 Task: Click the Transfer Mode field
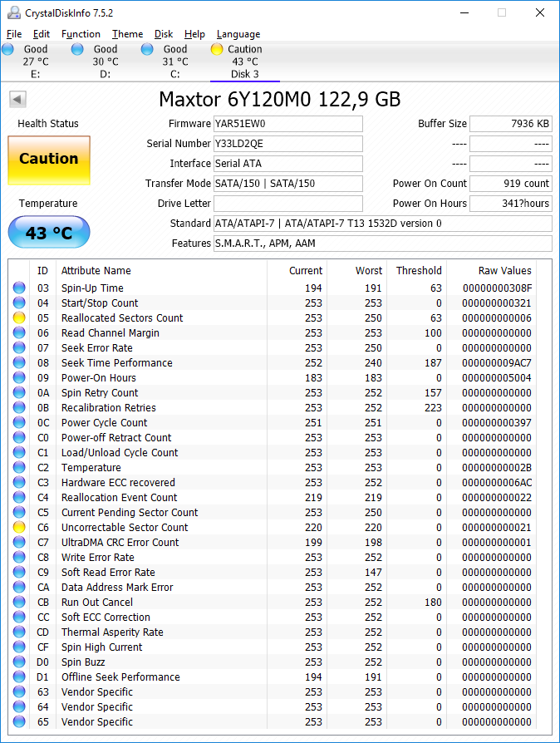pos(288,184)
